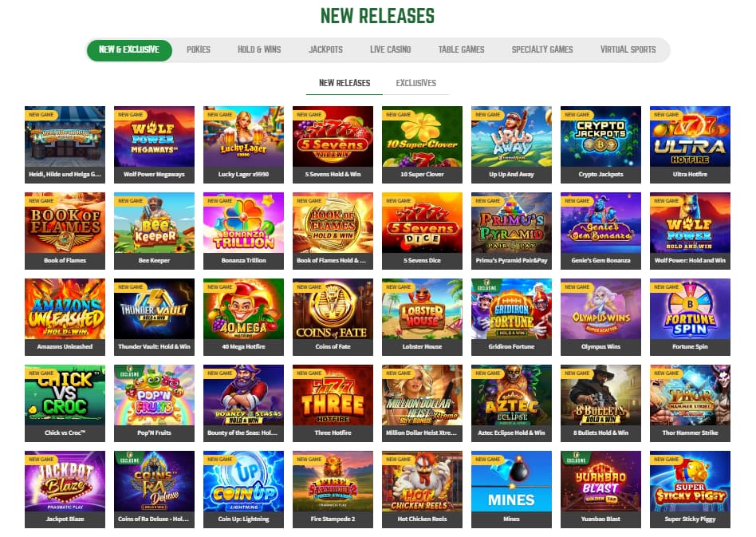Open the Virtual Sports tab

click(x=628, y=49)
